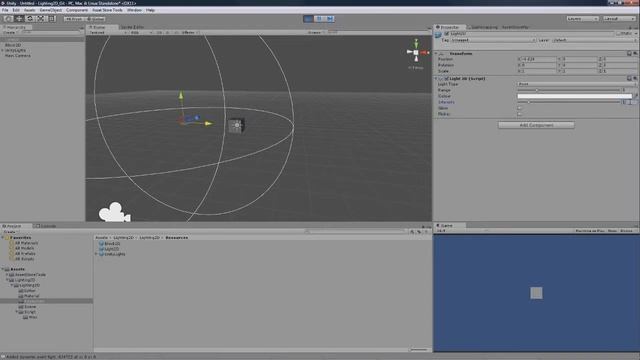The height and width of the screenshot is (360, 640).
Task: Open Transform component settings gear
Action: point(635,53)
